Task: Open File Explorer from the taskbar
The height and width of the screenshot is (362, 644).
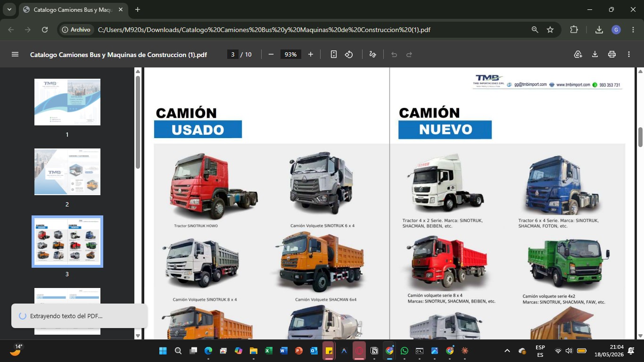Action: pos(254,351)
